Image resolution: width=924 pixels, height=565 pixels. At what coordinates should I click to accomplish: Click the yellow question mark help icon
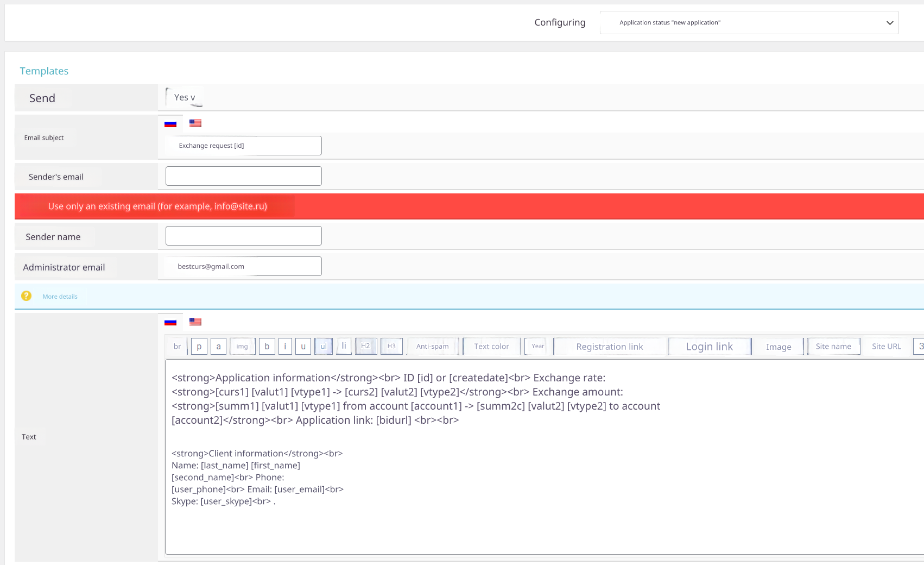tap(26, 296)
